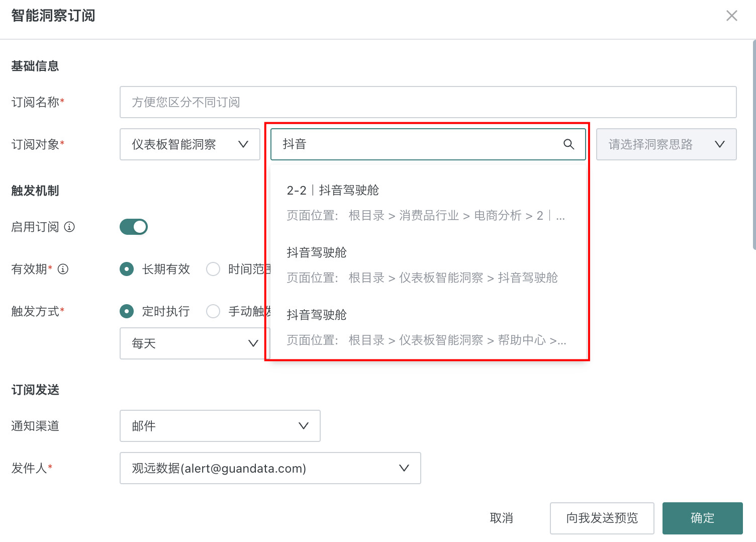The width and height of the screenshot is (756, 542).
Task: Open the 仪表板智能洞察 dropdown
Action: 190,144
